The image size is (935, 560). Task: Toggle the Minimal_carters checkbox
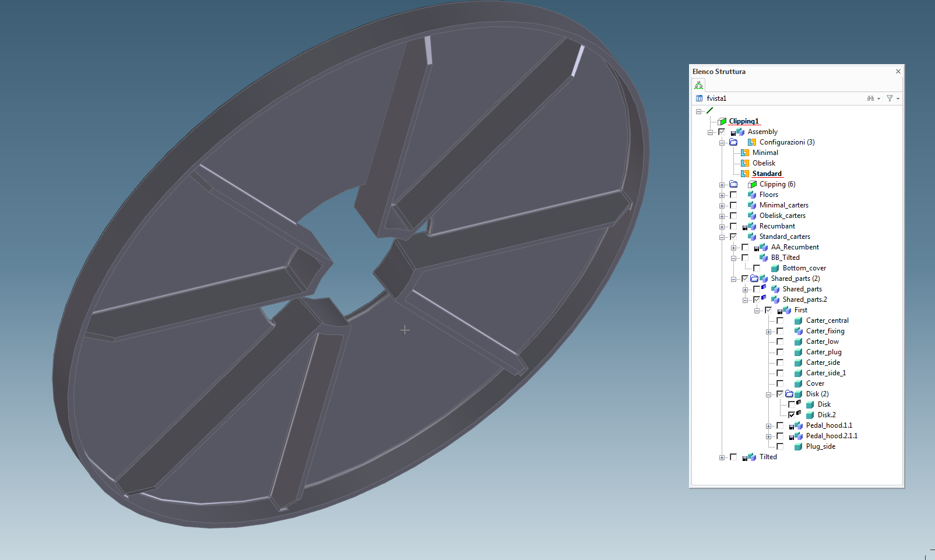[733, 205]
